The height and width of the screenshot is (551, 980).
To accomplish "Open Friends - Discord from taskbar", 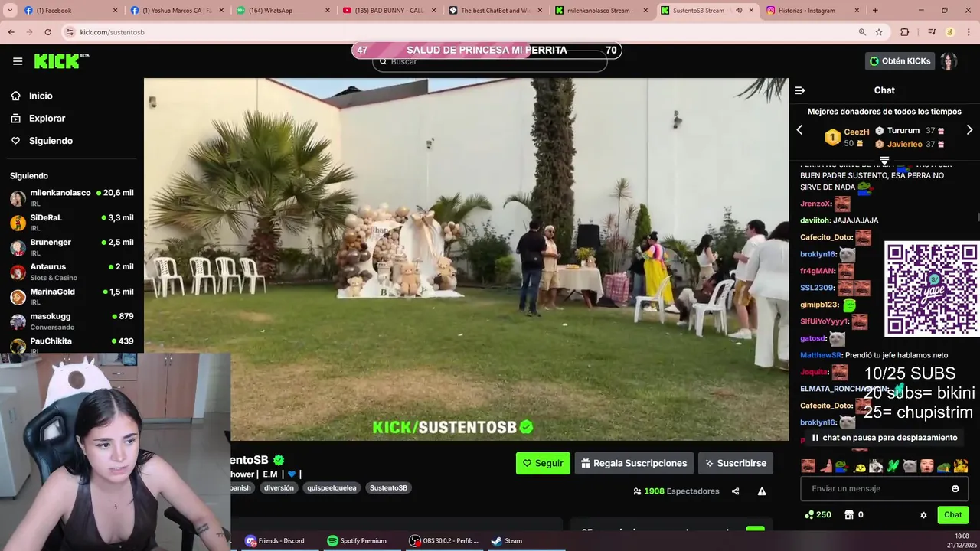I will (275, 540).
